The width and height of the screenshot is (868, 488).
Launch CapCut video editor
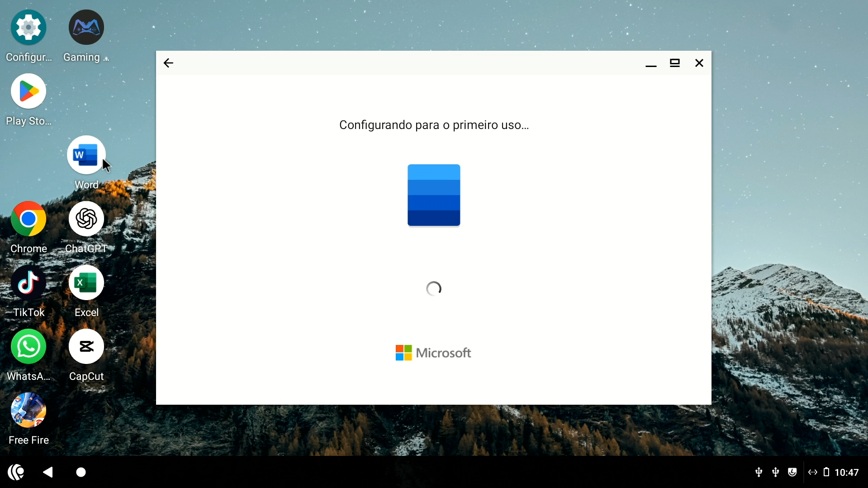[86, 347]
